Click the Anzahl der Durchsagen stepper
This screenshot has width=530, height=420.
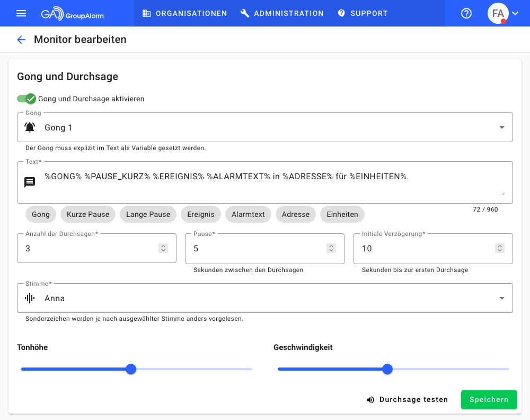click(x=163, y=248)
